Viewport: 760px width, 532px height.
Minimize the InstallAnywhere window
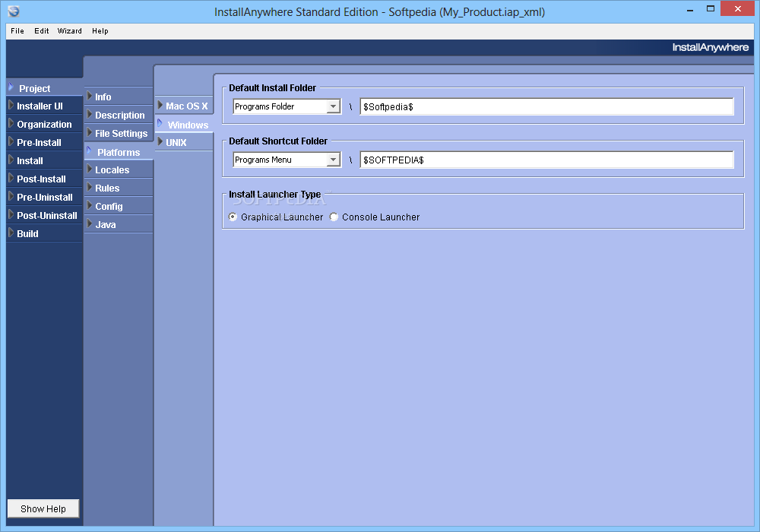[x=690, y=9]
